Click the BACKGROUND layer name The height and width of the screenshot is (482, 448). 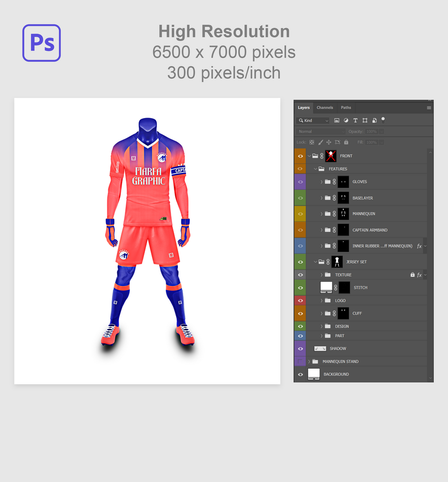pyautogui.click(x=336, y=374)
